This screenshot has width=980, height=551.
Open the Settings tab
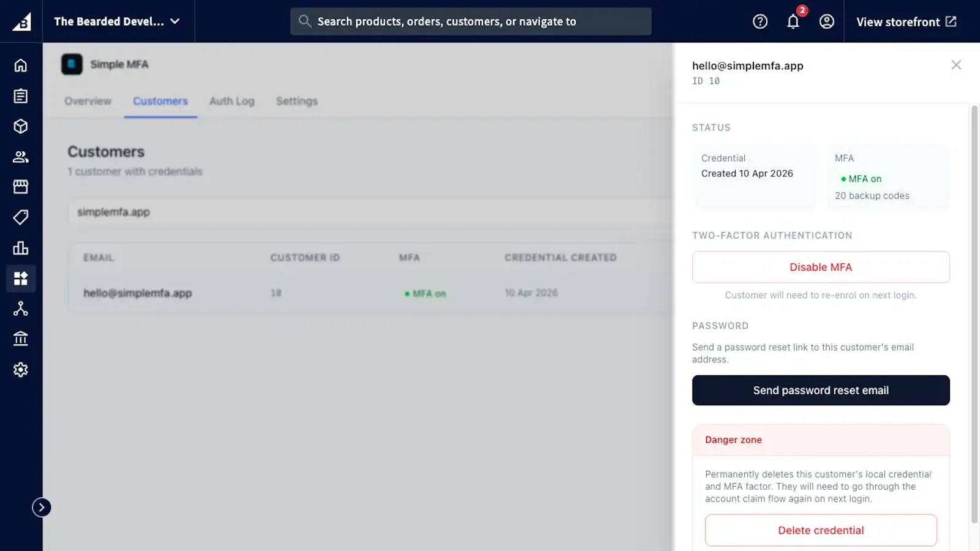coord(297,101)
